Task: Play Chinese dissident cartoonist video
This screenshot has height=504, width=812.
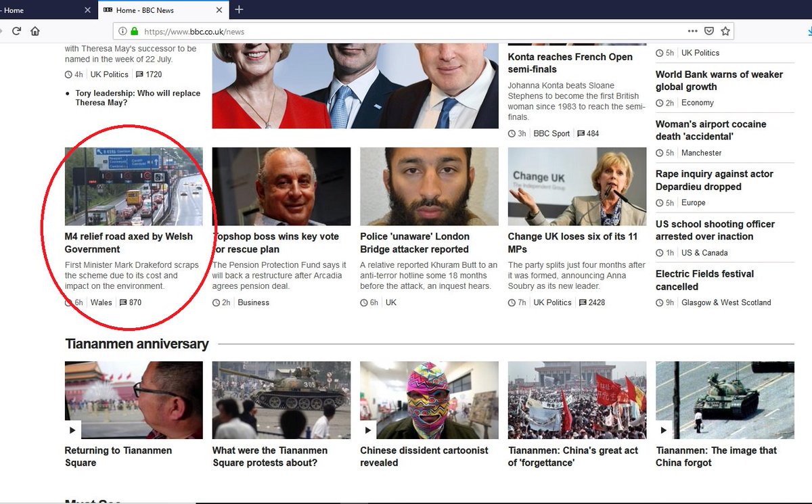Action: pyautogui.click(x=368, y=430)
